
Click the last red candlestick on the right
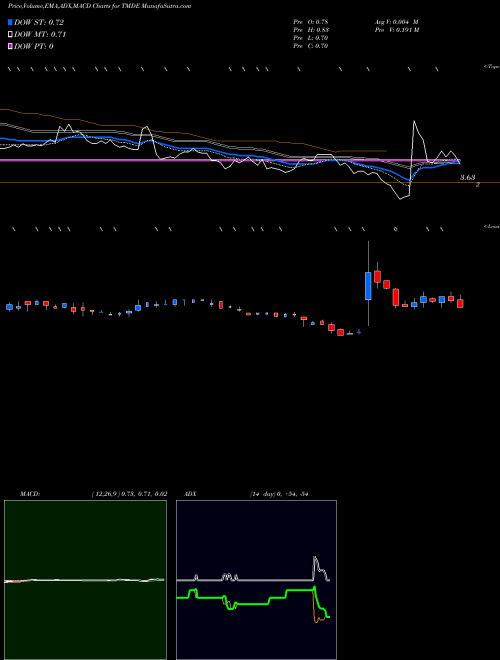(460, 303)
